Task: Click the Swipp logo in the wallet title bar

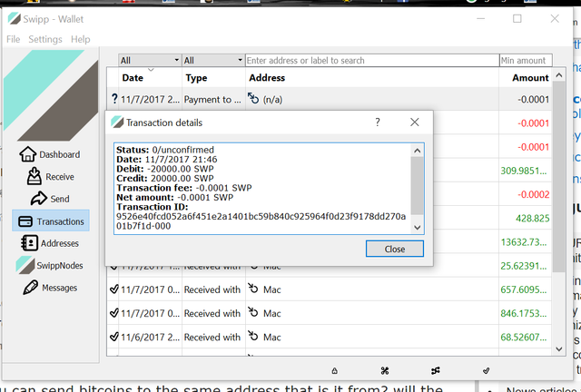Action: coord(15,18)
